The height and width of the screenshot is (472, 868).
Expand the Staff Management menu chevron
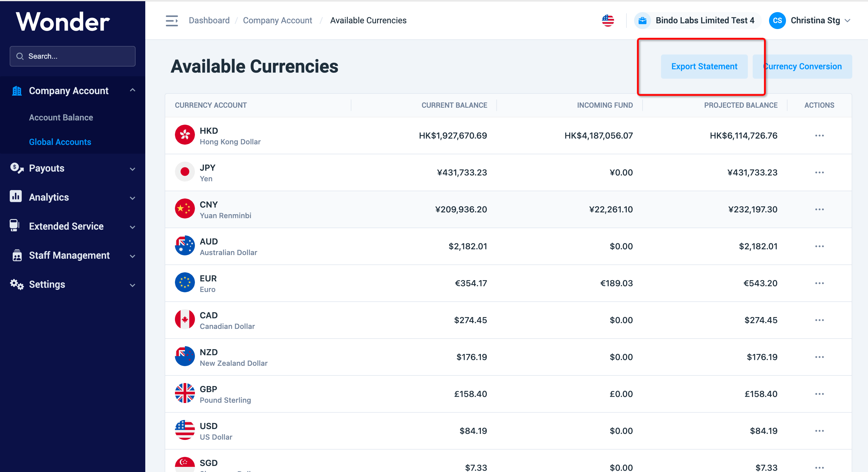(133, 256)
